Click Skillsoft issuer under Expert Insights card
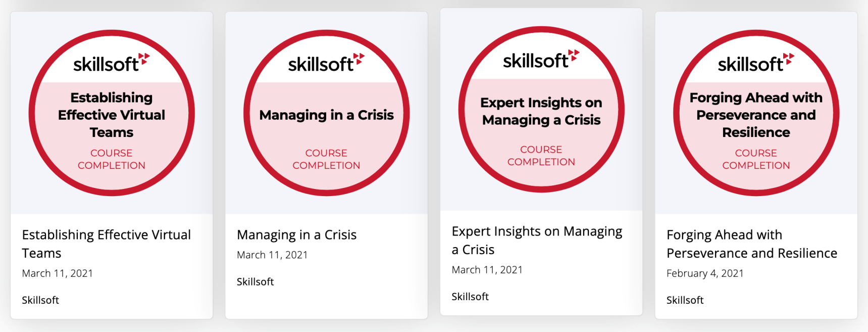Screen dimensions: 868x332 470,297
